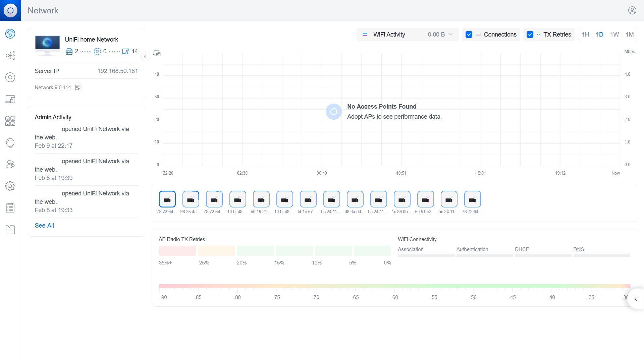Click the client devices count icon showing 14

[125, 51]
